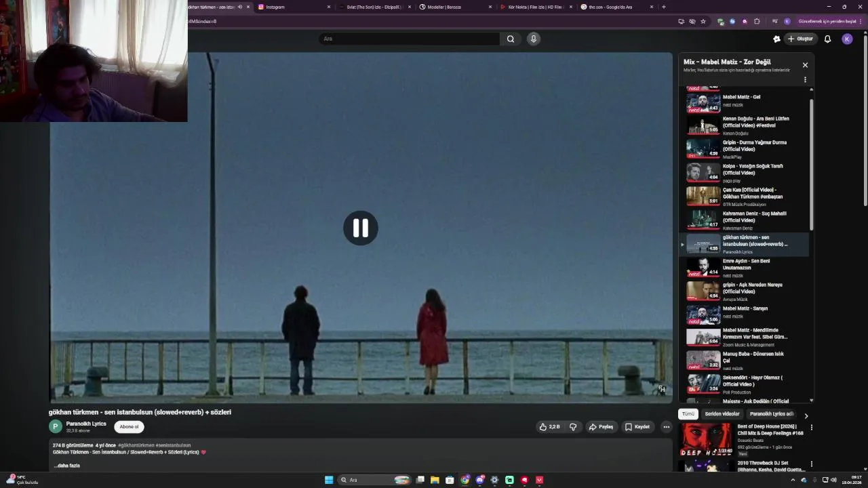The image size is (868, 488).
Task: Save the video with Kaydet
Action: pos(637,427)
